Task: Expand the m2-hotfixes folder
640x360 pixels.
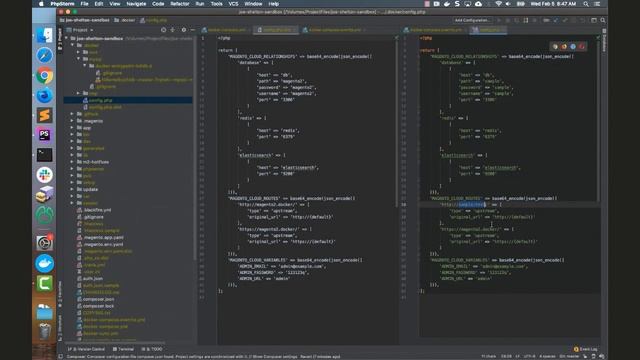Action: [x=72, y=162]
